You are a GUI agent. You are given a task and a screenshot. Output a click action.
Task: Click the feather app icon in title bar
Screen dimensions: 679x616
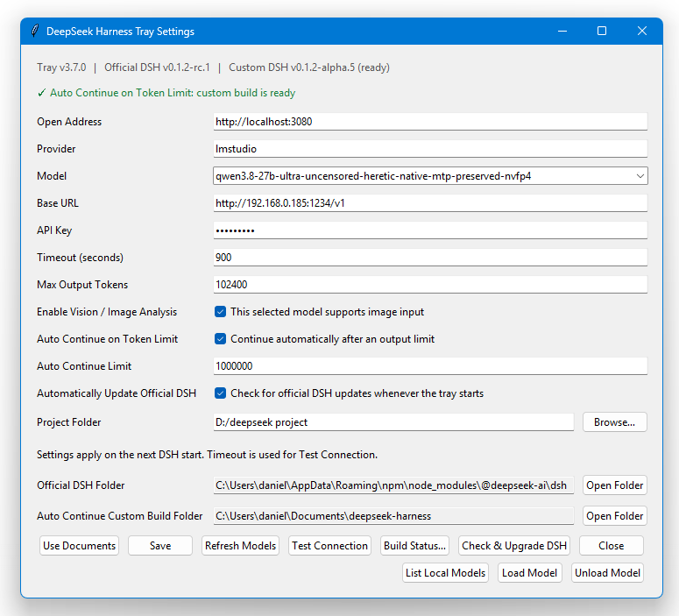point(35,32)
